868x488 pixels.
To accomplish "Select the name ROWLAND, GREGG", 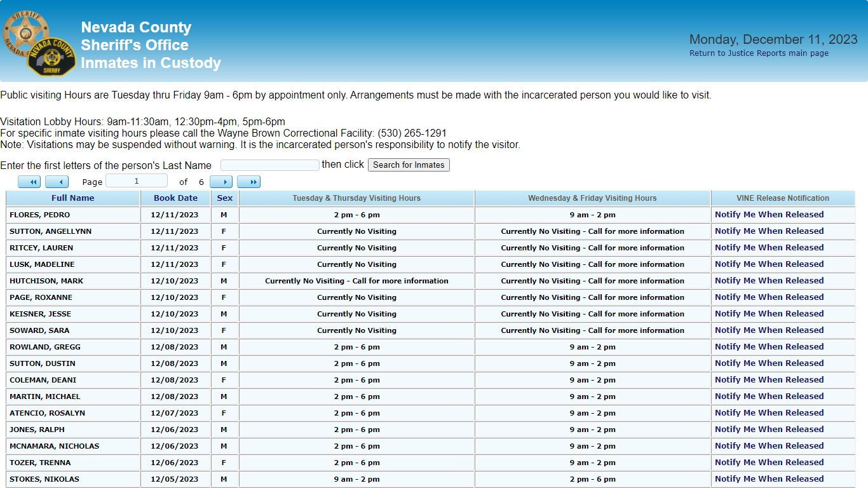I will click(45, 347).
